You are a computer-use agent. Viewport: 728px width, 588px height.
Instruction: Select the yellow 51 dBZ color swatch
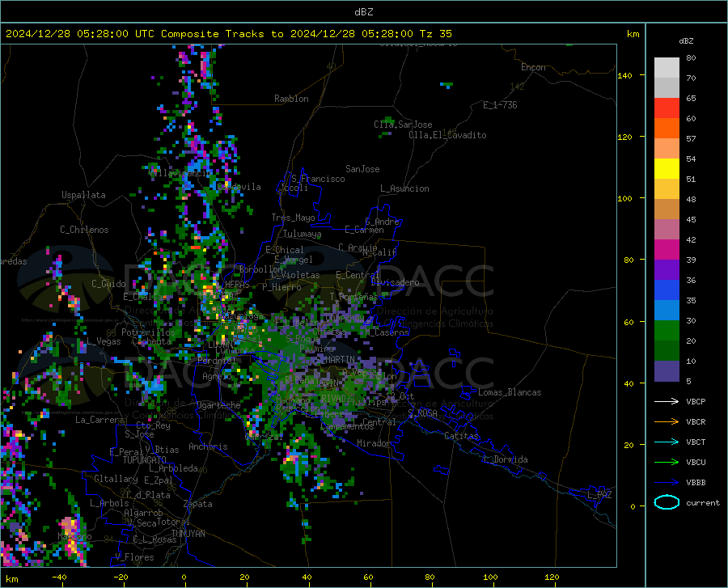tap(667, 169)
